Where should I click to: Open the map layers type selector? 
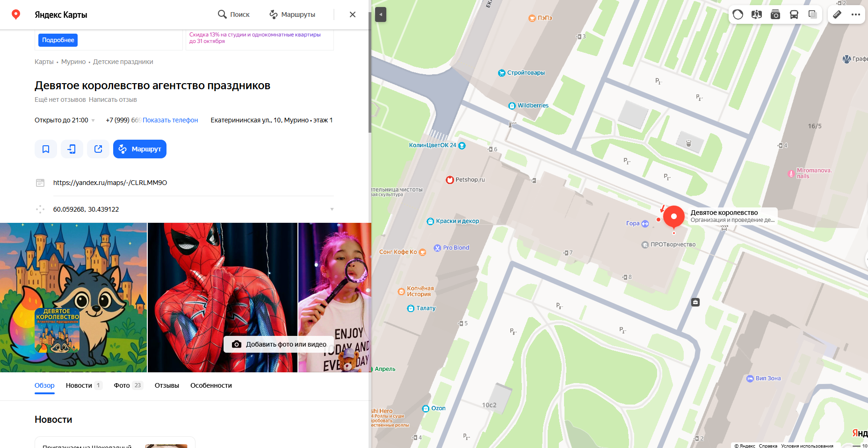click(813, 14)
